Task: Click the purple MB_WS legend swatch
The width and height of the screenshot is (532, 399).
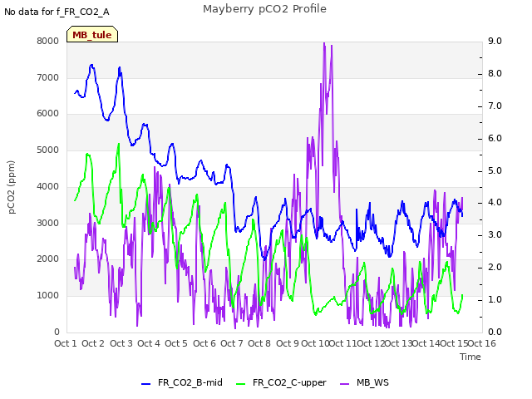Action: (344, 384)
